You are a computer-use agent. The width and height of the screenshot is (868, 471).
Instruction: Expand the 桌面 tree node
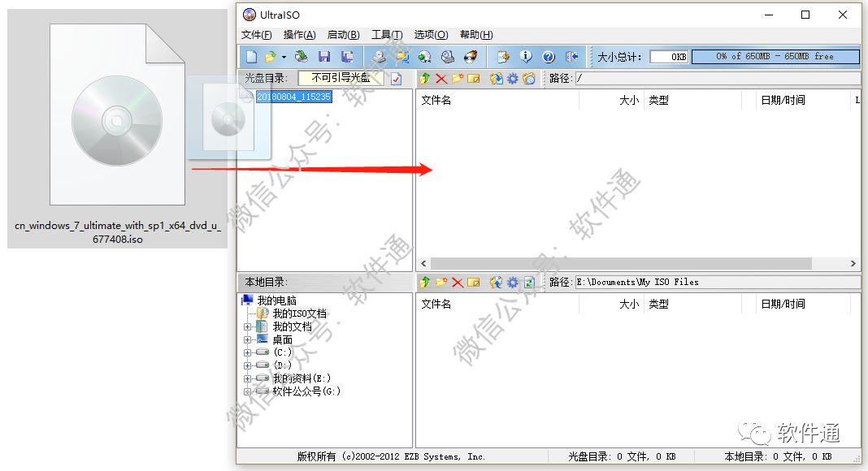pyautogui.click(x=247, y=339)
